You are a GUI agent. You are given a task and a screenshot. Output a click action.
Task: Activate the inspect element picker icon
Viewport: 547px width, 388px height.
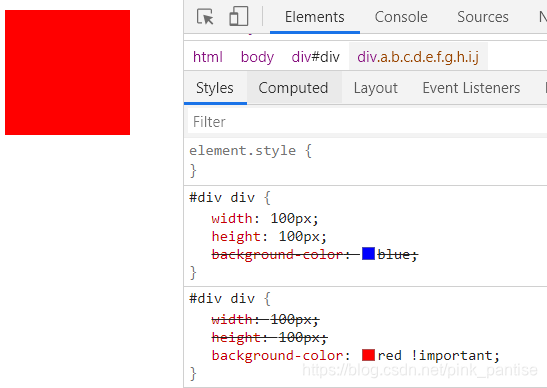(205, 16)
